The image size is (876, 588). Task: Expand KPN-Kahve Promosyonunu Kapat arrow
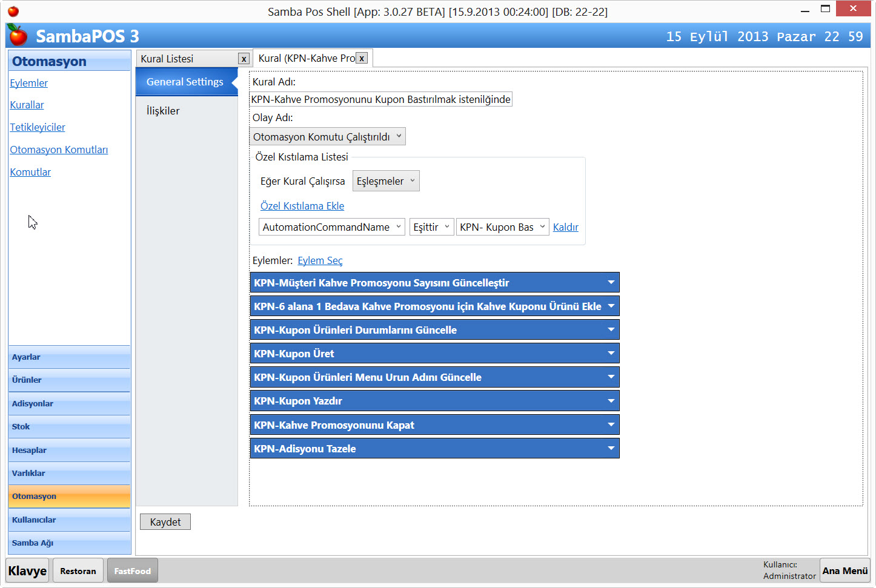tap(611, 424)
